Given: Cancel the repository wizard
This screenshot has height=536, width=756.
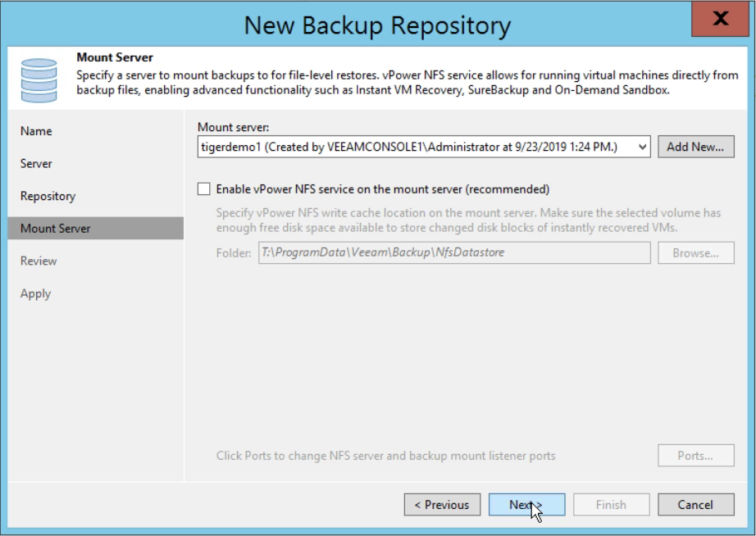Looking at the screenshot, I should tap(695, 505).
